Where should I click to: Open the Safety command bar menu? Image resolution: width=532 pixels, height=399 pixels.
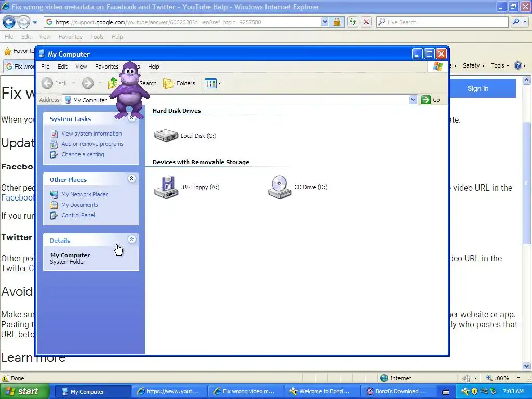click(474, 65)
